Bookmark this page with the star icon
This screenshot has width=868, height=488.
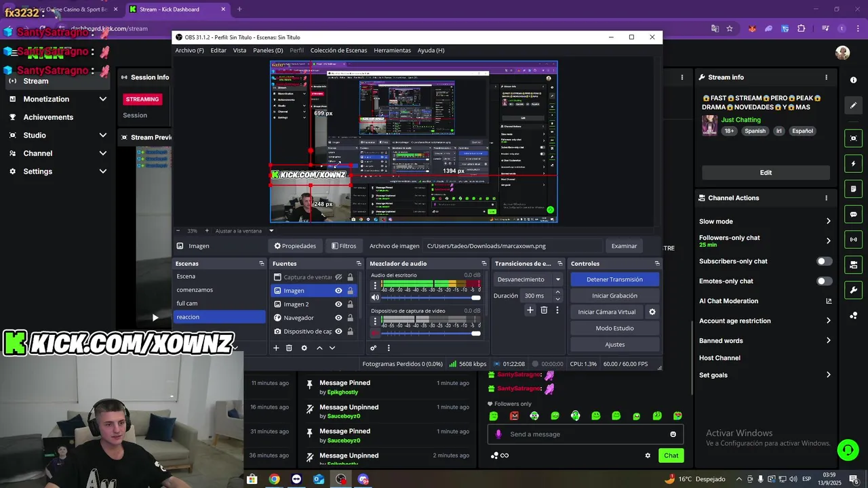[730, 28]
